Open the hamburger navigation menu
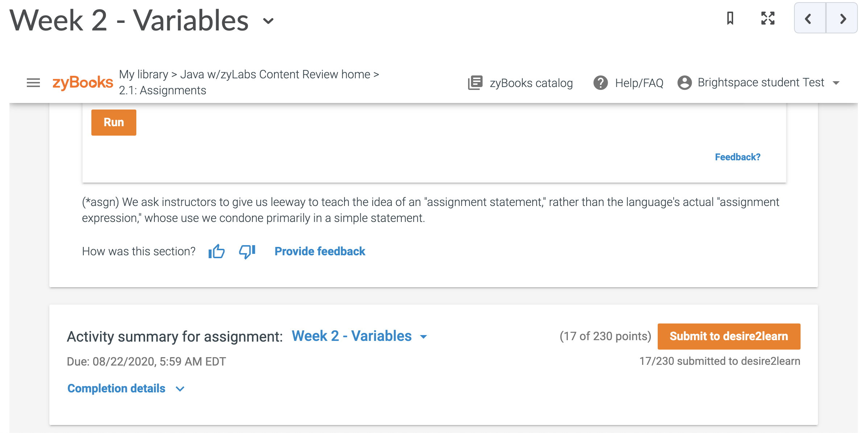Image resolution: width=868 pixels, height=433 pixels. (33, 83)
